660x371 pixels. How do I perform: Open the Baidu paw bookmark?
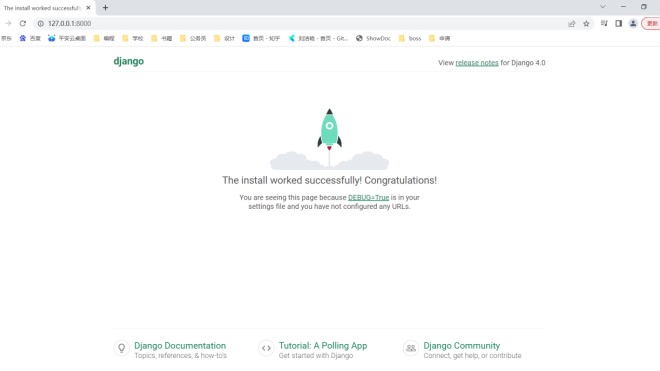tap(30, 38)
